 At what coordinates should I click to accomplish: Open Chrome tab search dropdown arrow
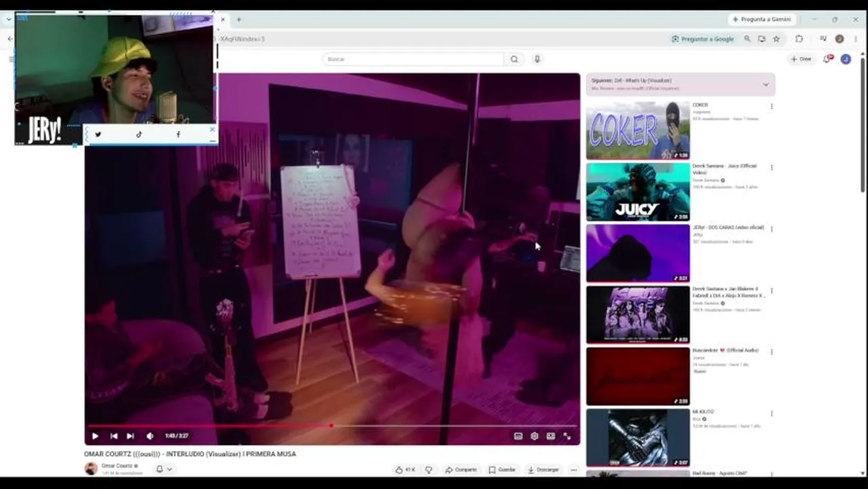click(x=9, y=19)
